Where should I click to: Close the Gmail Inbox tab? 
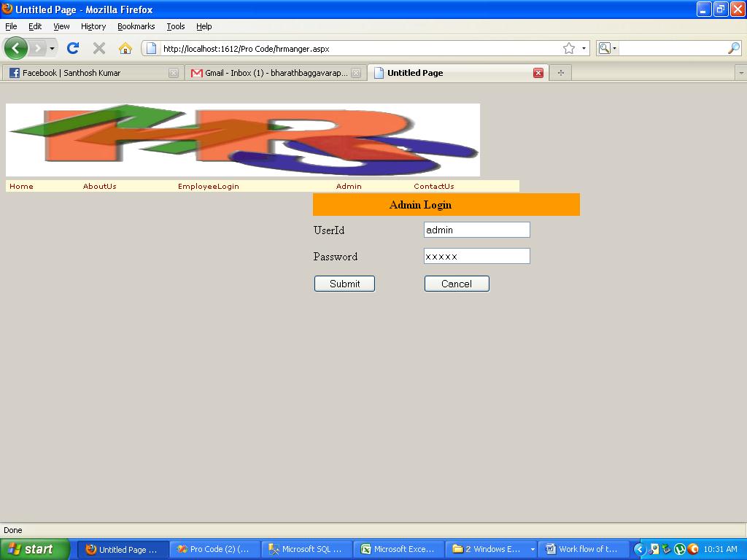point(356,73)
